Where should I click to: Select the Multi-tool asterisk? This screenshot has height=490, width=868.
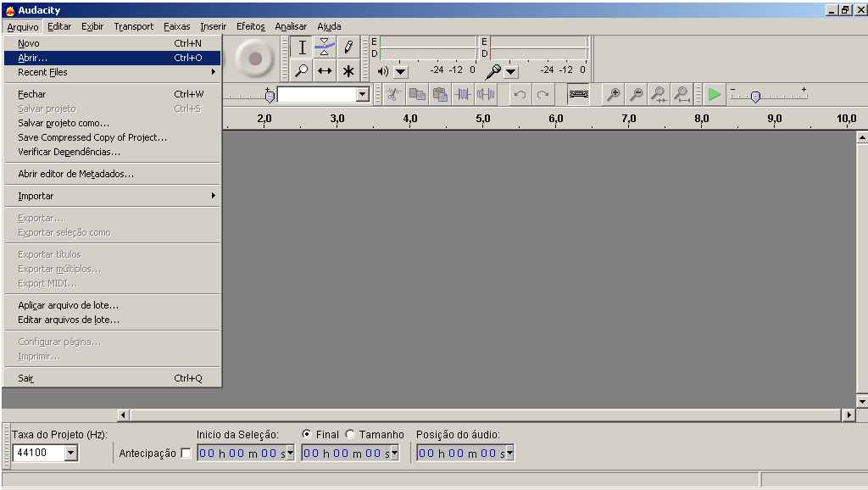coord(348,71)
